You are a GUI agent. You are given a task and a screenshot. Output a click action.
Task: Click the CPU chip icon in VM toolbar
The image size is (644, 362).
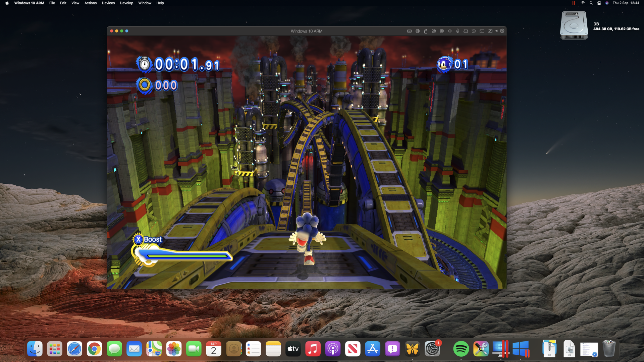[x=418, y=31]
